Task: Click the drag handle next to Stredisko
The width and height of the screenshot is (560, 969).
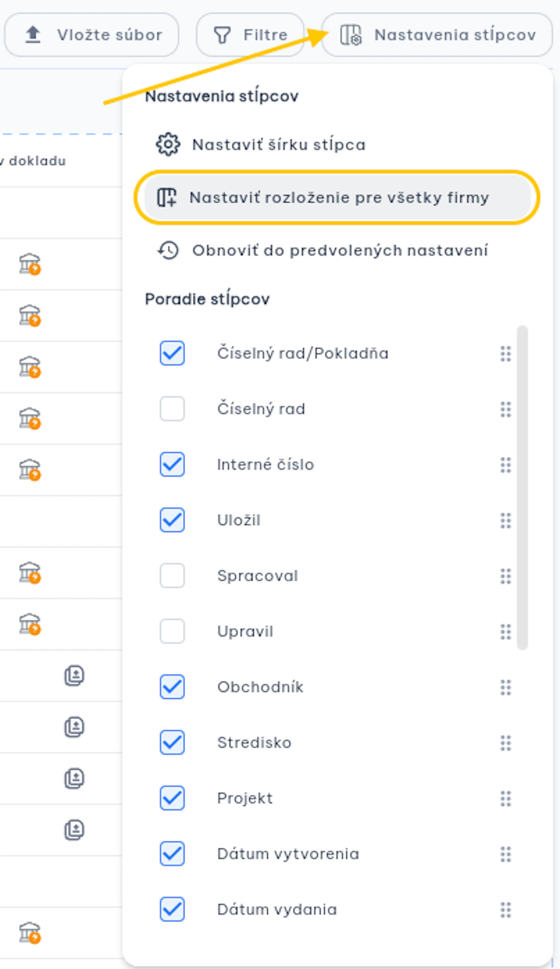Action: coord(506,743)
